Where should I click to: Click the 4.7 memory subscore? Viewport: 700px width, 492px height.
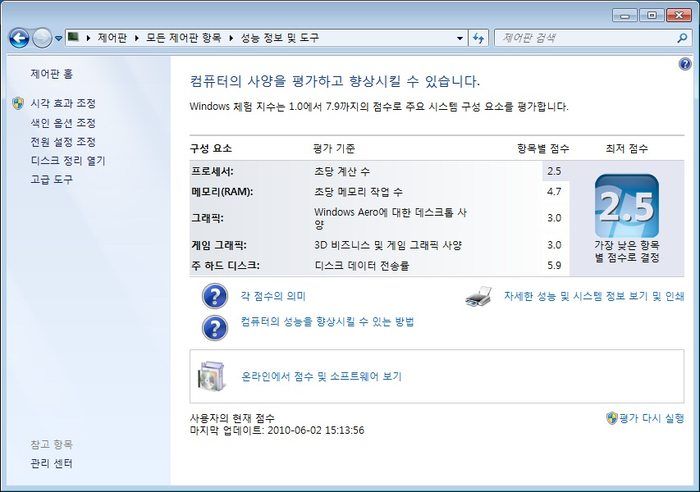(x=554, y=192)
